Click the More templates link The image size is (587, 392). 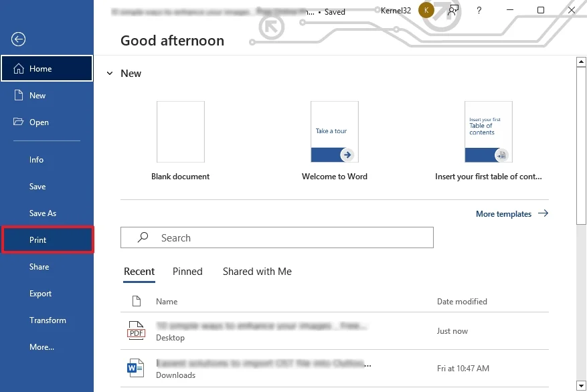click(x=503, y=214)
